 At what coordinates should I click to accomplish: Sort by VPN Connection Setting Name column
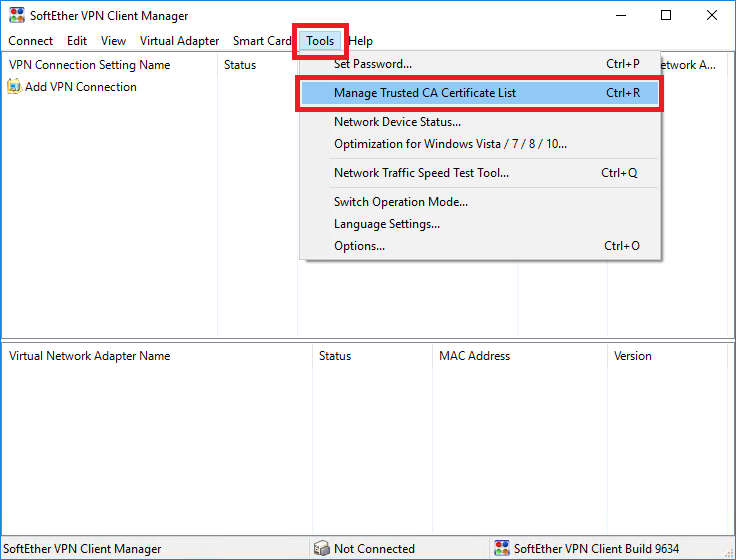pos(110,65)
